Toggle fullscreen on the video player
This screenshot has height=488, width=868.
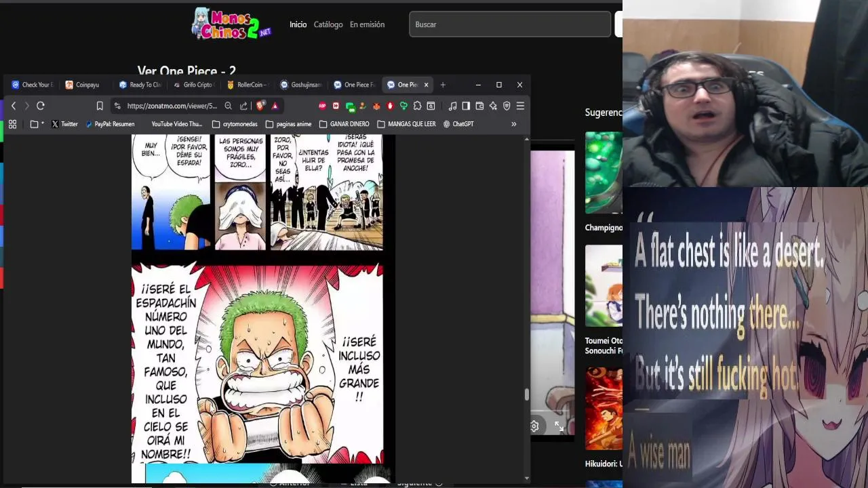tap(559, 426)
